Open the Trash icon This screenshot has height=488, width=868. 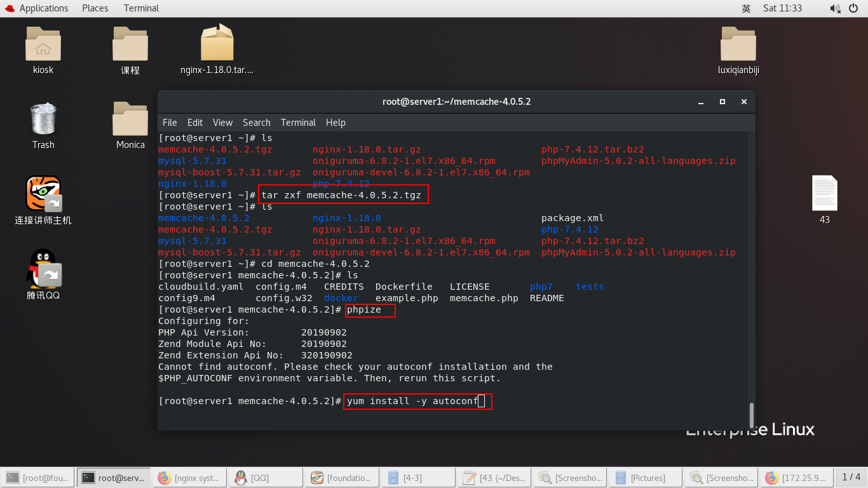pyautogui.click(x=43, y=119)
